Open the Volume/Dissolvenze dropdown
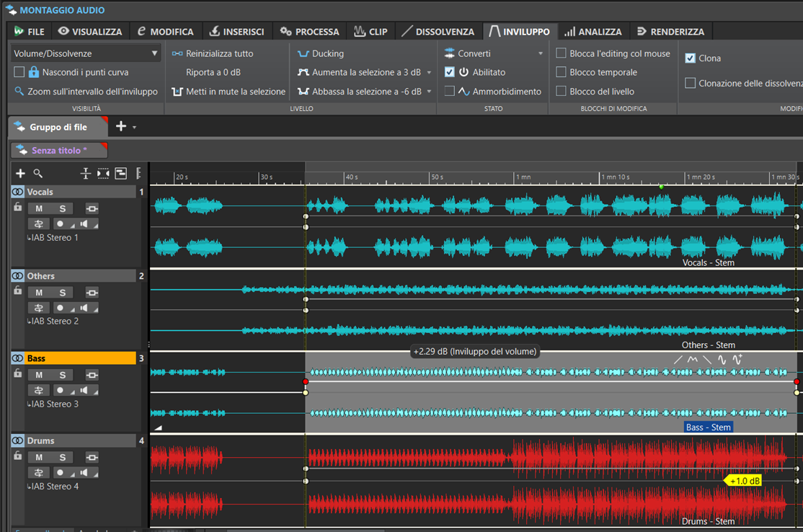This screenshot has width=803, height=532. pos(154,53)
